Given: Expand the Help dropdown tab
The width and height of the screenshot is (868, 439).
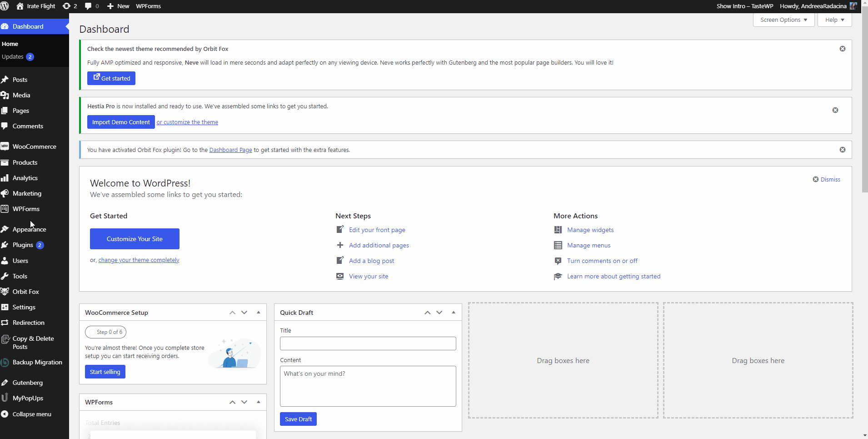Looking at the screenshot, I should 834,20.
